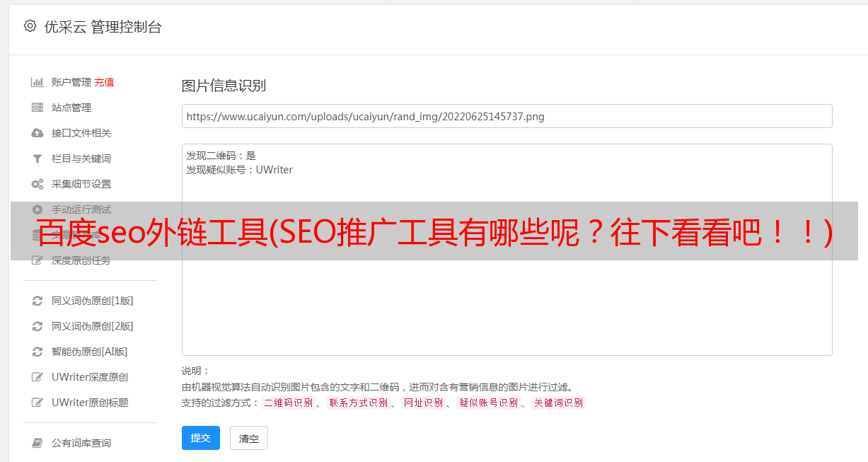Open 采集细节设置 in the sidebar
Image resolution: width=868 pixels, height=462 pixels.
81,184
